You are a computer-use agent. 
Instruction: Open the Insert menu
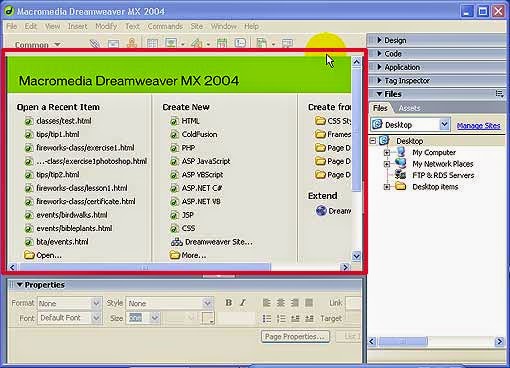coord(77,26)
